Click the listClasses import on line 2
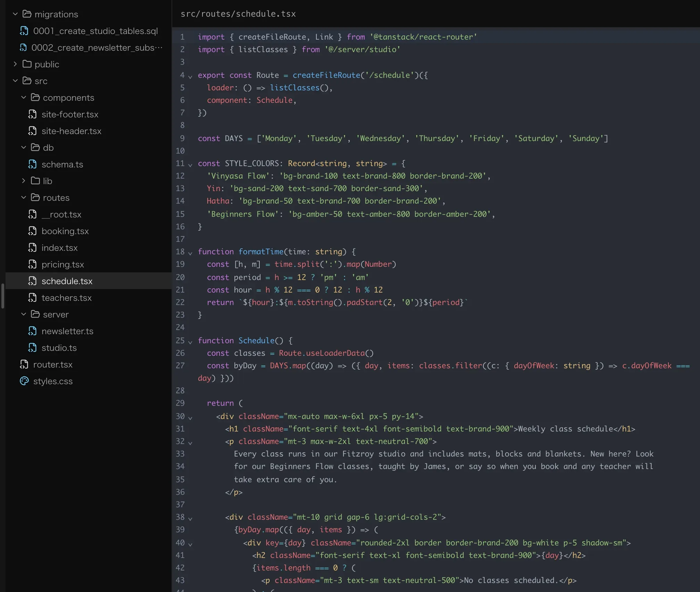Viewport: 700px width, 592px height. point(263,49)
